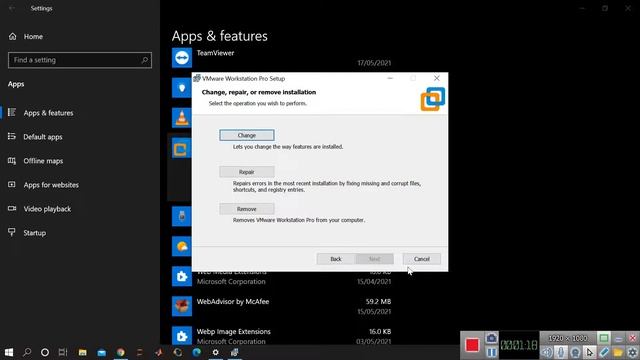Take a screenshot with camera icon

pos(491,338)
